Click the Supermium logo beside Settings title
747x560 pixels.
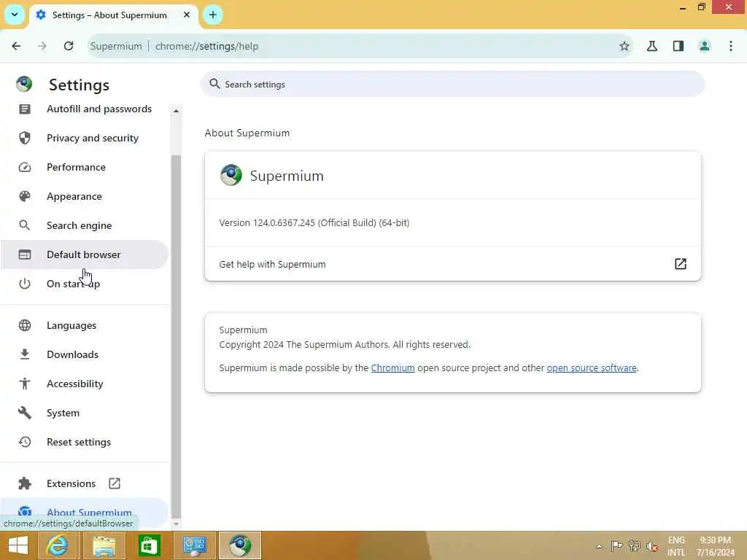point(24,85)
